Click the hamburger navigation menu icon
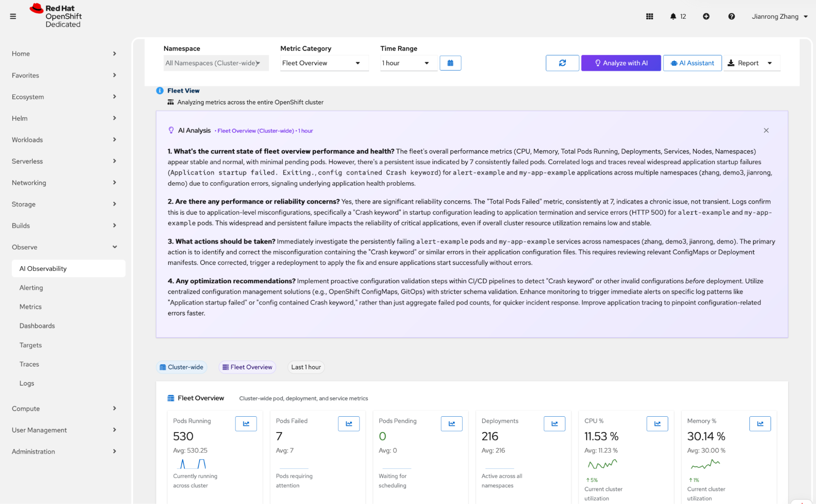 [x=13, y=16]
